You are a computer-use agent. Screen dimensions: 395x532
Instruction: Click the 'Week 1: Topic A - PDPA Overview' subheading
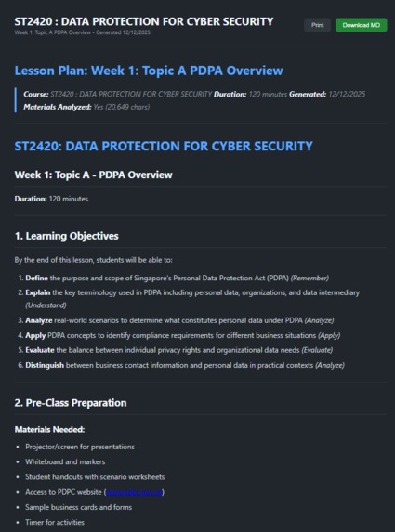pyautogui.click(x=93, y=175)
